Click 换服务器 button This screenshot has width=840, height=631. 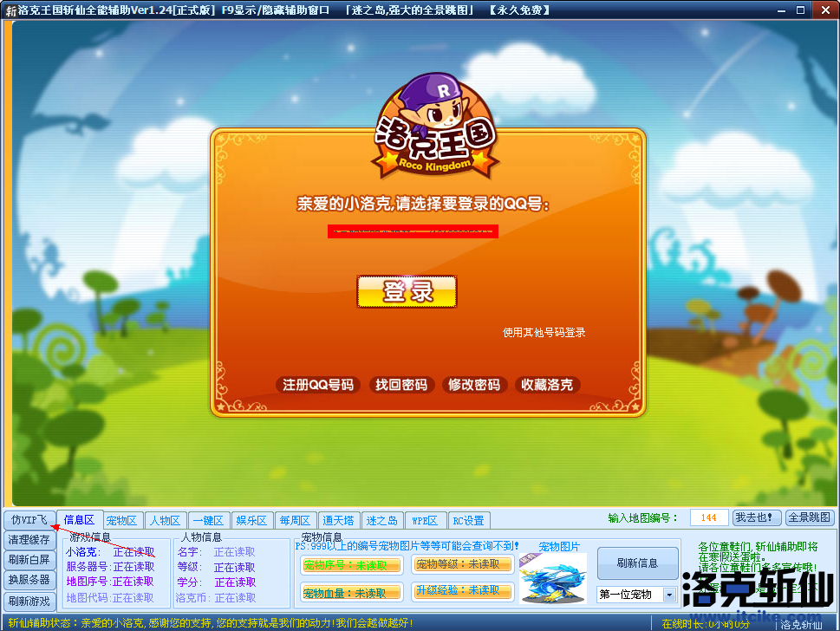tap(29, 580)
